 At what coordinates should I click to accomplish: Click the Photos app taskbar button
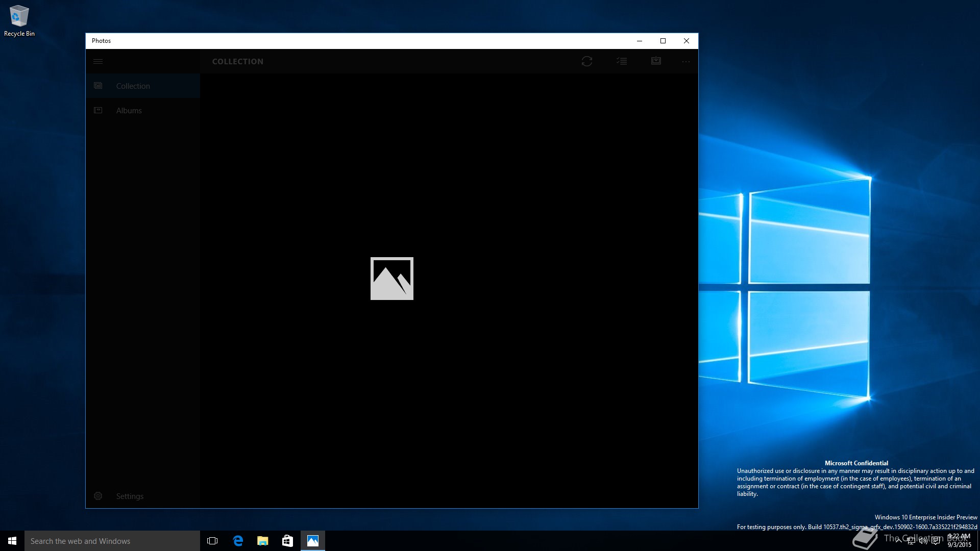pos(313,541)
